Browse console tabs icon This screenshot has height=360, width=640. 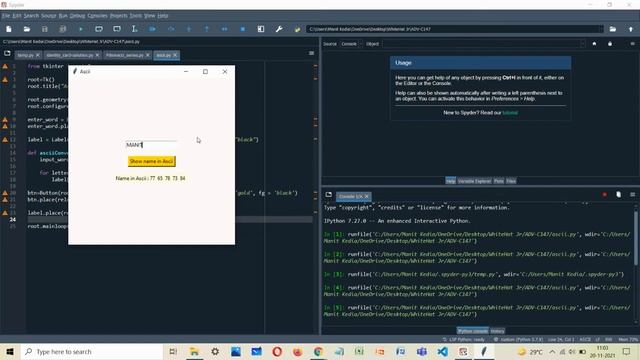click(329, 195)
